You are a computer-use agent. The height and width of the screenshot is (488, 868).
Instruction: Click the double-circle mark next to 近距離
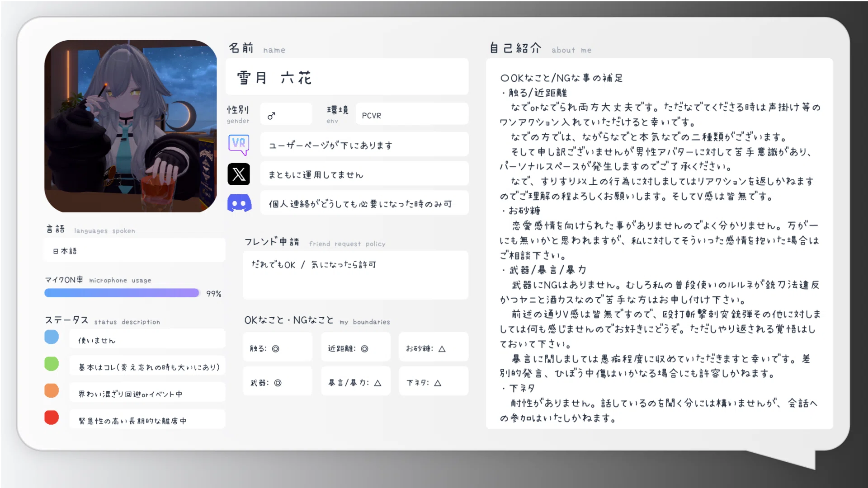[x=364, y=348]
